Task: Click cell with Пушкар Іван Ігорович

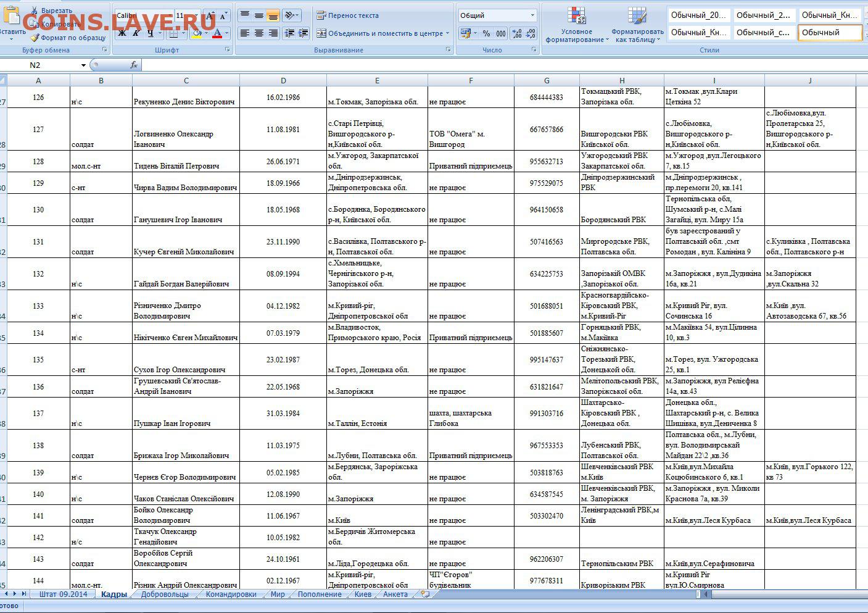Action: point(186,413)
